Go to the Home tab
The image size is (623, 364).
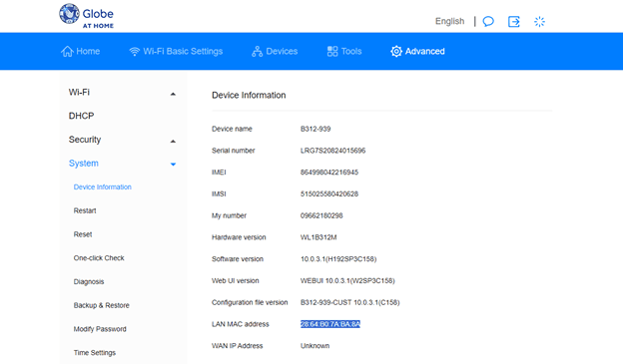(80, 51)
